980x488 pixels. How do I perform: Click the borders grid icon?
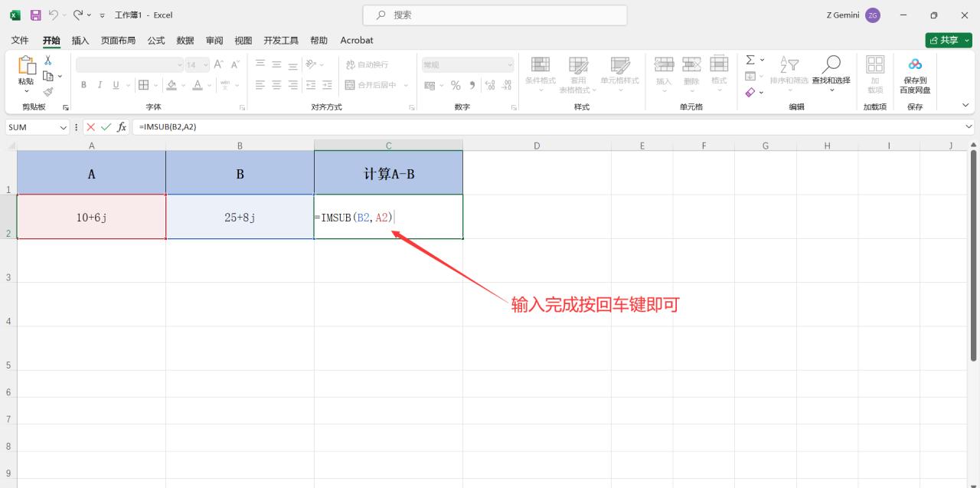[143, 85]
